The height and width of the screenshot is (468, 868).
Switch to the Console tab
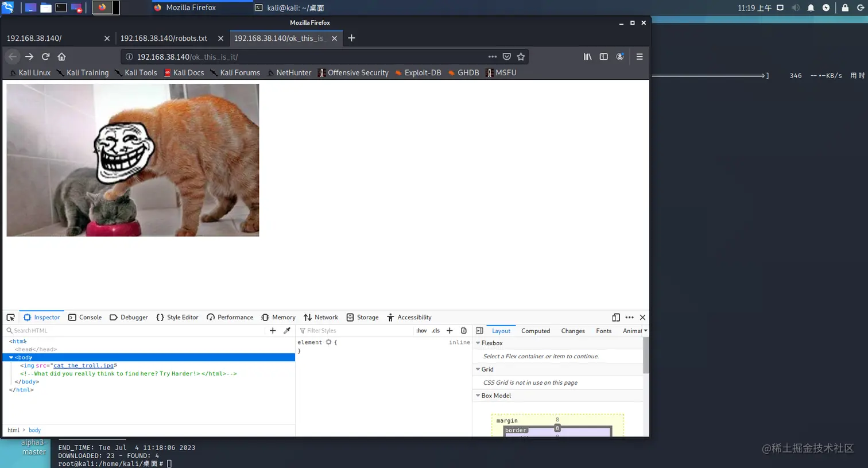point(85,318)
